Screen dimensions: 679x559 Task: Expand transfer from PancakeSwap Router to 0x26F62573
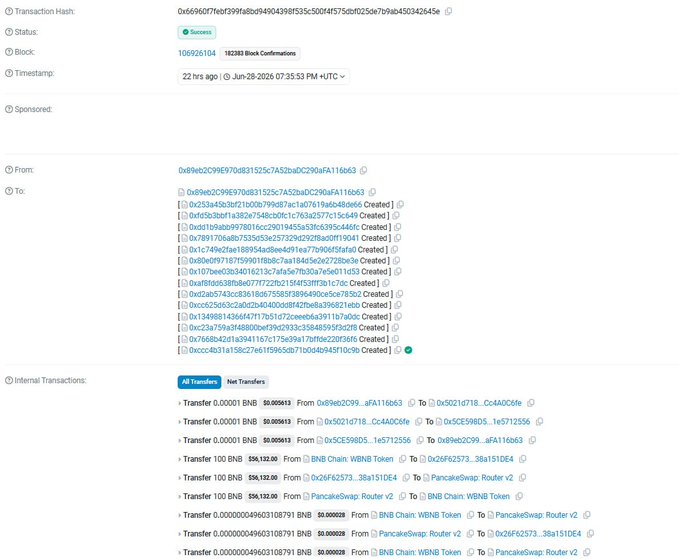pos(179,534)
